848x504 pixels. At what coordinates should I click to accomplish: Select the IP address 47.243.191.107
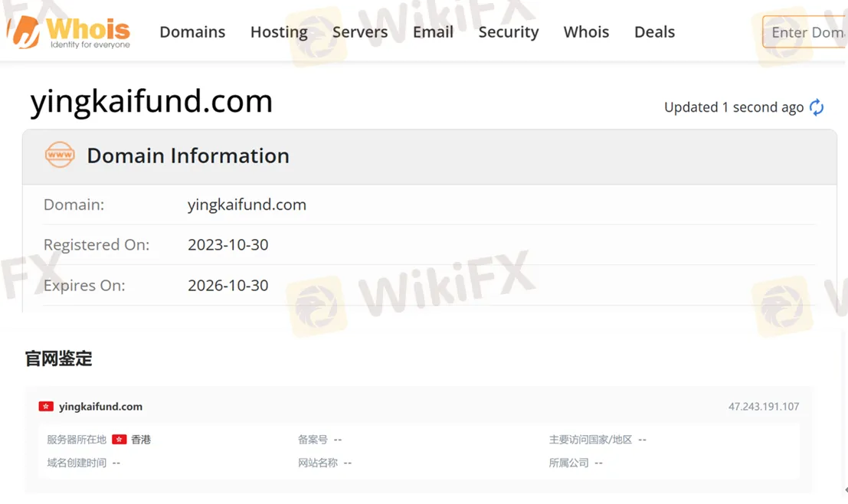(x=764, y=406)
